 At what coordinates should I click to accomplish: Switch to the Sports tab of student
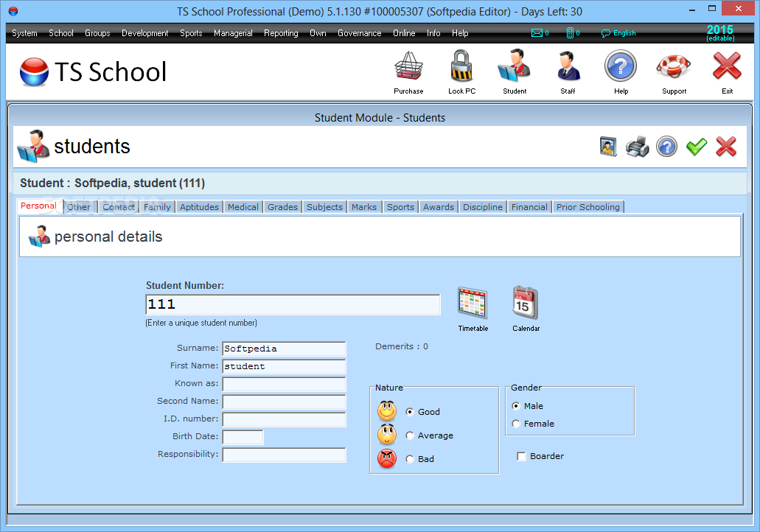coord(400,207)
